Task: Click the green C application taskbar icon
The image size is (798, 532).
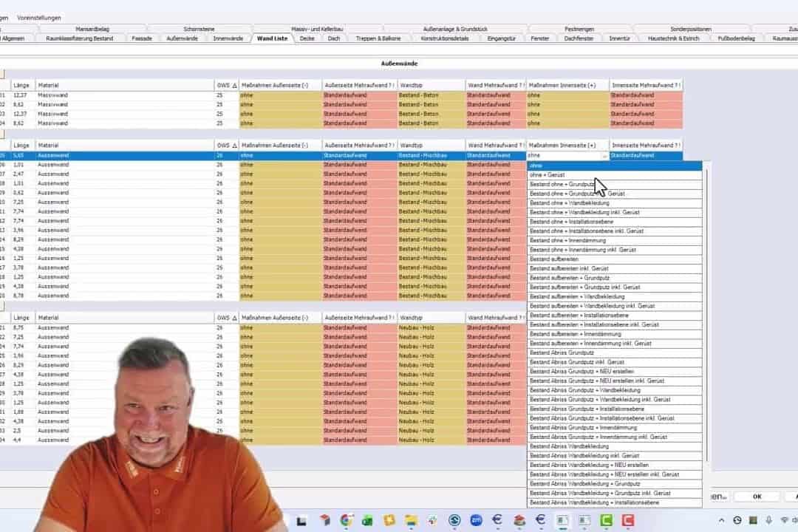Action: pos(606,520)
